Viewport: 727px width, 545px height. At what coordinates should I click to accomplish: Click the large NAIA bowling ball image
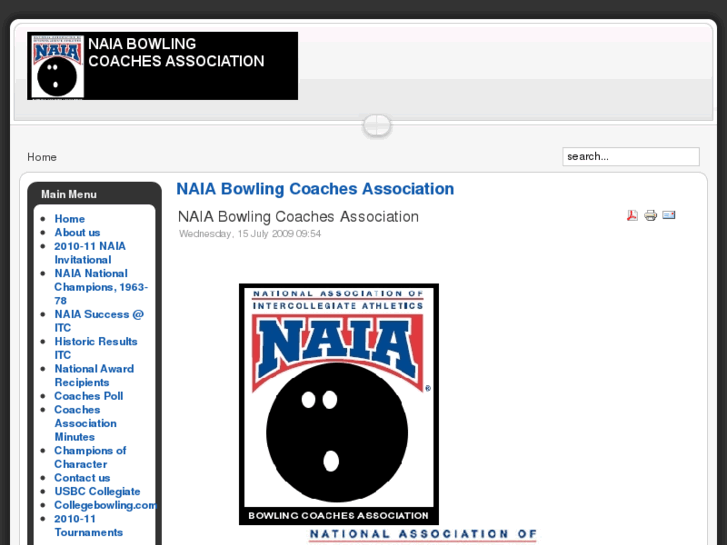point(339,404)
